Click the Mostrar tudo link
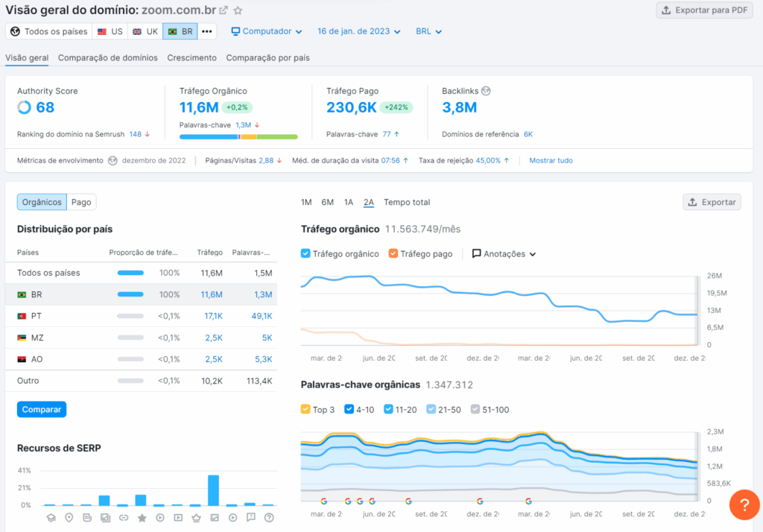The image size is (763, 532). click(551, 161)
